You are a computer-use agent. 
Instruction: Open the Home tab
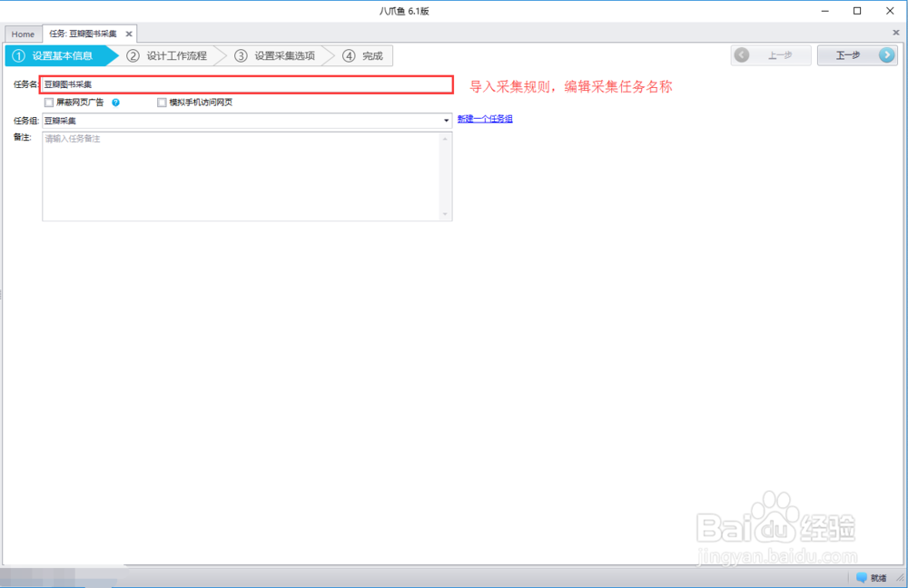pyautogui.click(x=24, y=34)
